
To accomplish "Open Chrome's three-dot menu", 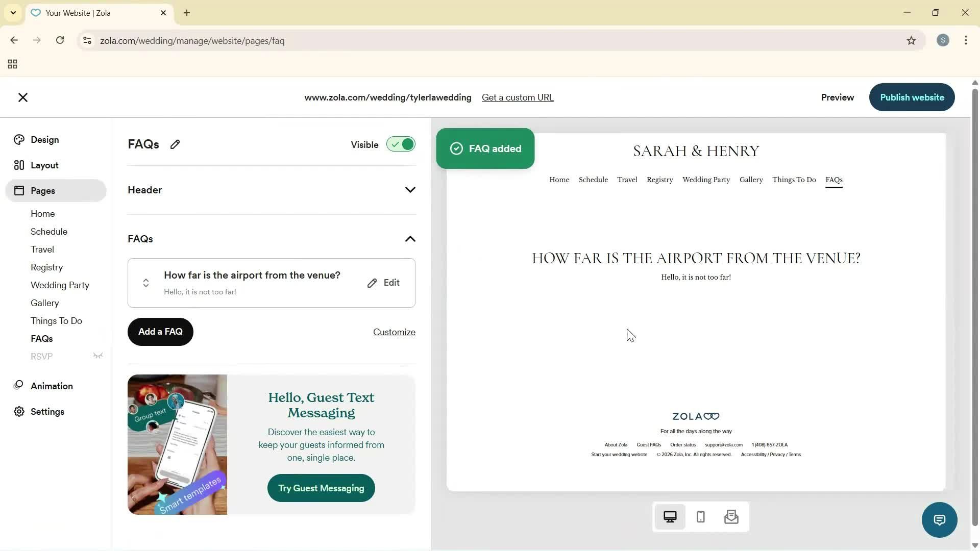I will (966, 40).
